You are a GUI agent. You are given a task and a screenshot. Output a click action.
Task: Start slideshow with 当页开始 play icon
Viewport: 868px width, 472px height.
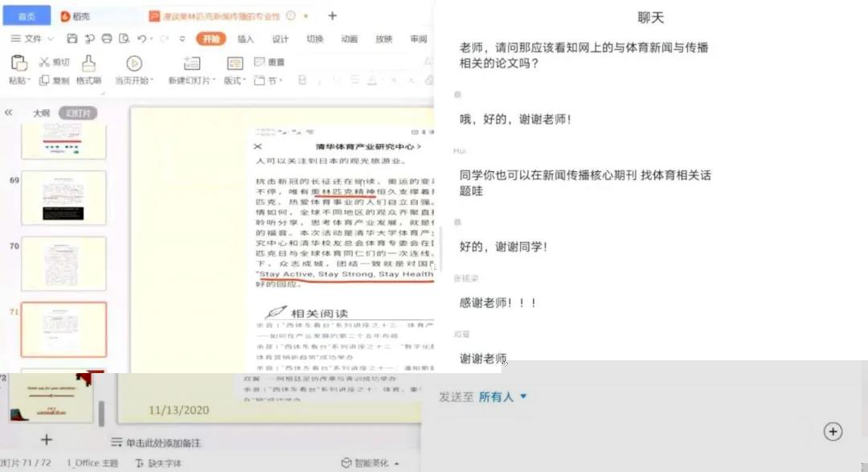tap(134, 64)
